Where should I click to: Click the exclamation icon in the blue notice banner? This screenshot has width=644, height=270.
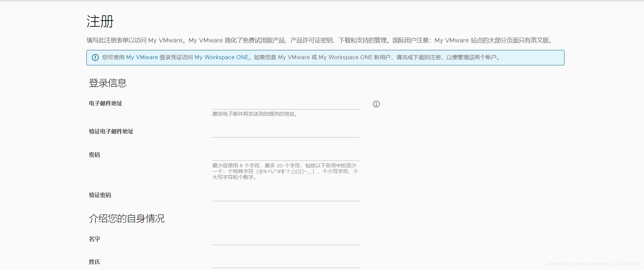95,57
